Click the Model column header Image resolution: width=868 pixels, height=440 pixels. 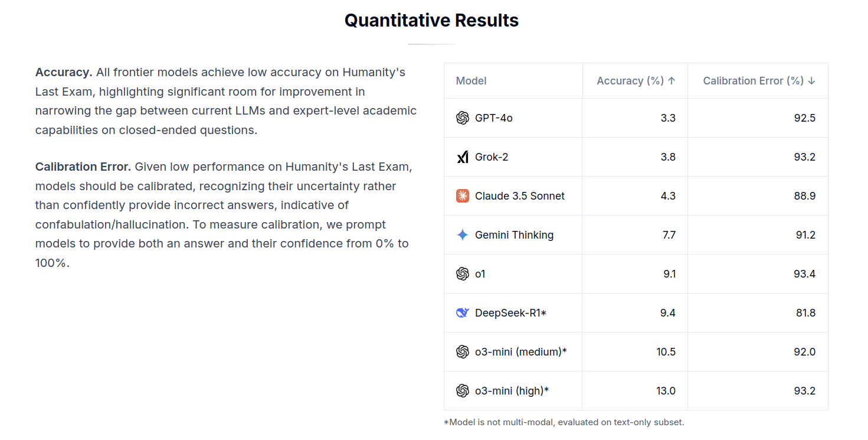[471, 81]
